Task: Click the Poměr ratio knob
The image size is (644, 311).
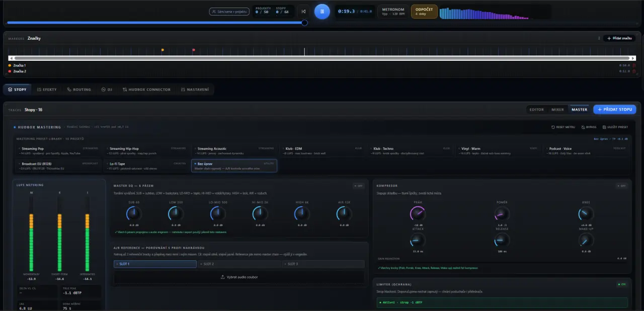Action: [x=502, y=214]
